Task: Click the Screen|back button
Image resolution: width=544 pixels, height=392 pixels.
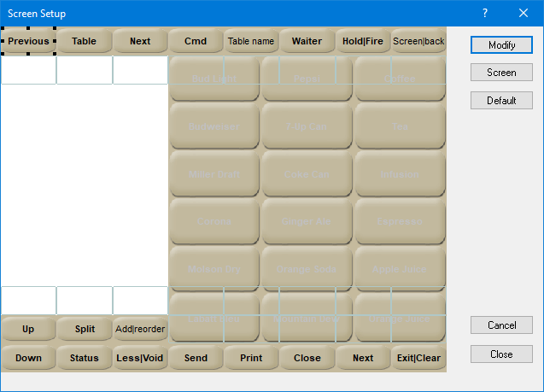Action: coord(418,41)
